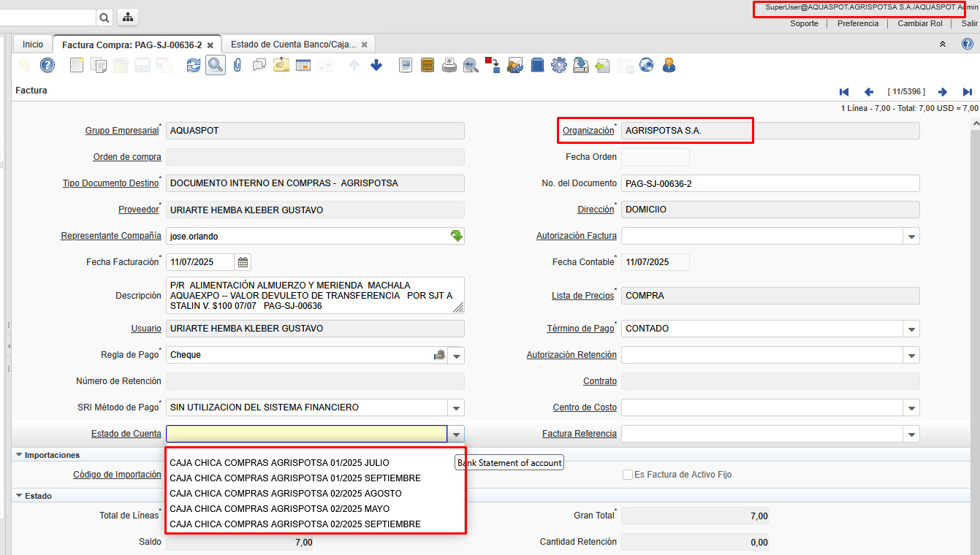Image resolution: width=980 pixels, height=555 pixels.
Task: Open the Centro de Costo dropdown
Action: click(x=911, y=408)
